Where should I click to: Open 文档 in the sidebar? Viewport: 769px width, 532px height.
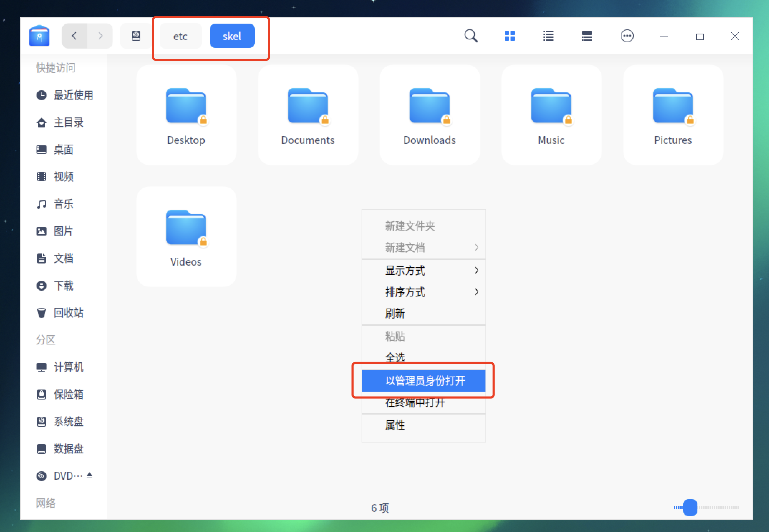pyautogui.click(x=55, y=258)
